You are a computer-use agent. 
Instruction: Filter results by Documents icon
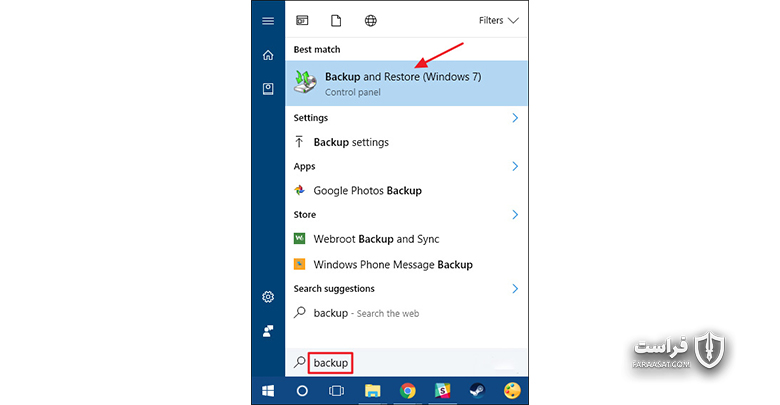[336, 20]
